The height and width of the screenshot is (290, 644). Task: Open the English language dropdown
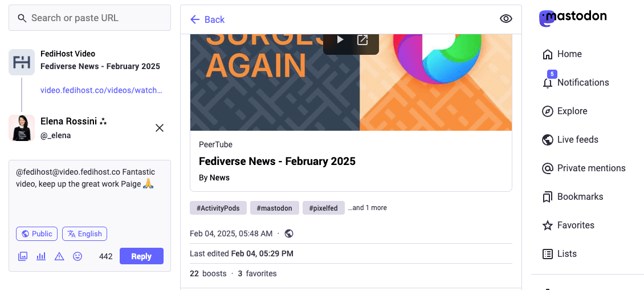(84, 233)
